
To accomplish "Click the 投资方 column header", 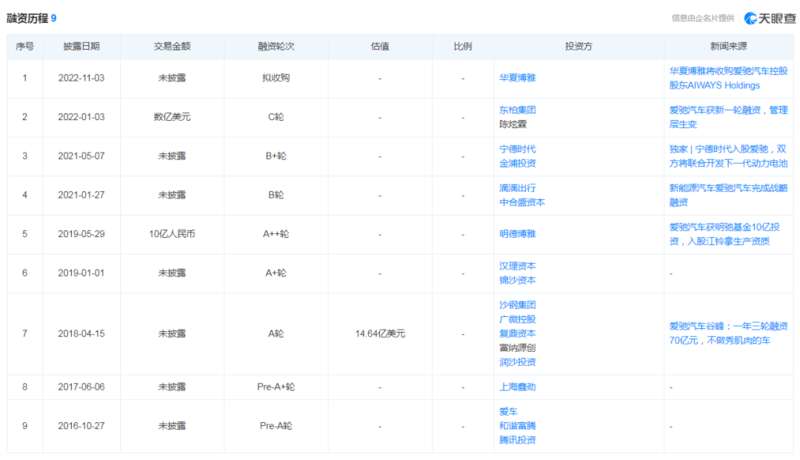I will click(x=578, y=46).
